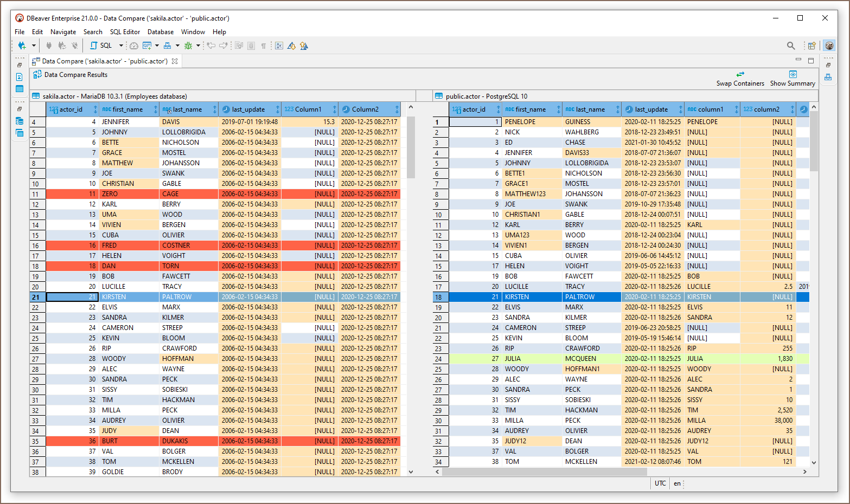The image size is (850, 504).
Task: Click the blue window icon below the hourglass icon
Action: 20,89
